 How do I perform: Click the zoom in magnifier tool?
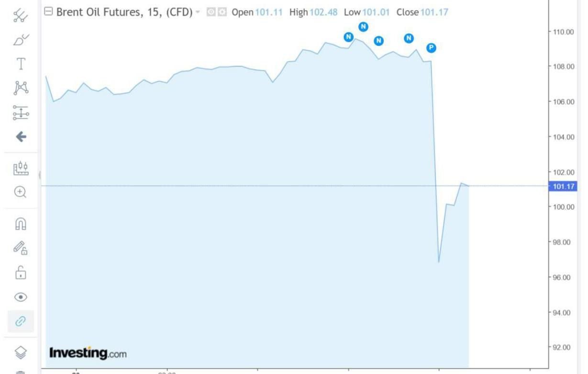(21, 192)
